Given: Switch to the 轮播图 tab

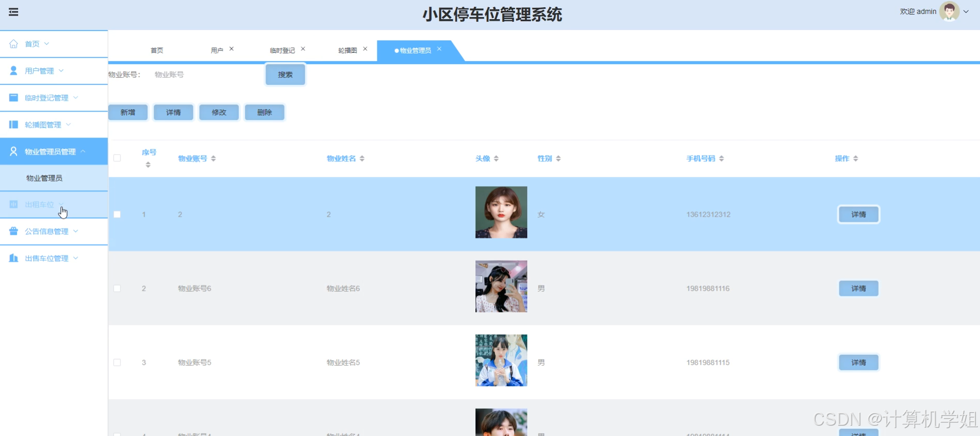Looking at the screenshot, I should (x=348, y=50).
